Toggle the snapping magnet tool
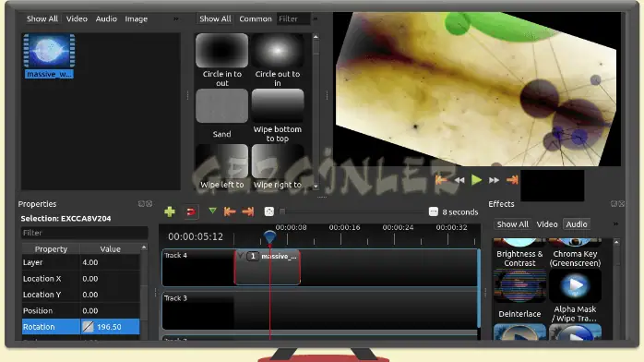This screenshot has width=644, height=362. (x=191, y=211)
